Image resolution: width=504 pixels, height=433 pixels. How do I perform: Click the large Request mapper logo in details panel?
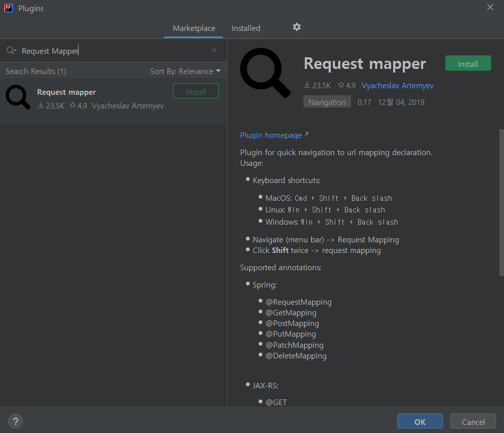pos(265,73)
